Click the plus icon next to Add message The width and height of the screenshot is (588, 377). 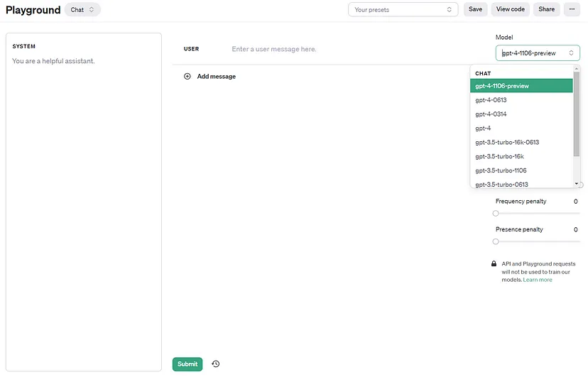click(x=187, y=76)
